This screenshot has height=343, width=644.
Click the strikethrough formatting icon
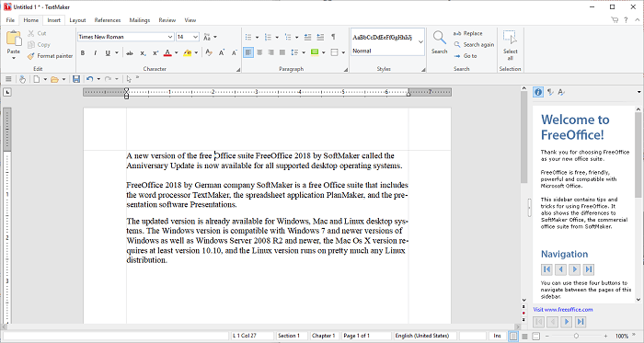point(130,53)
